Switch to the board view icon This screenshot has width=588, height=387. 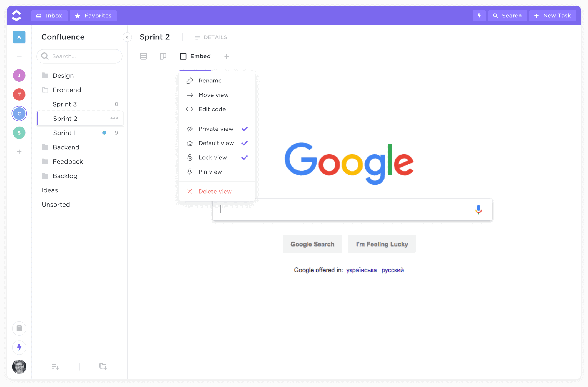(x=163, y=56)
